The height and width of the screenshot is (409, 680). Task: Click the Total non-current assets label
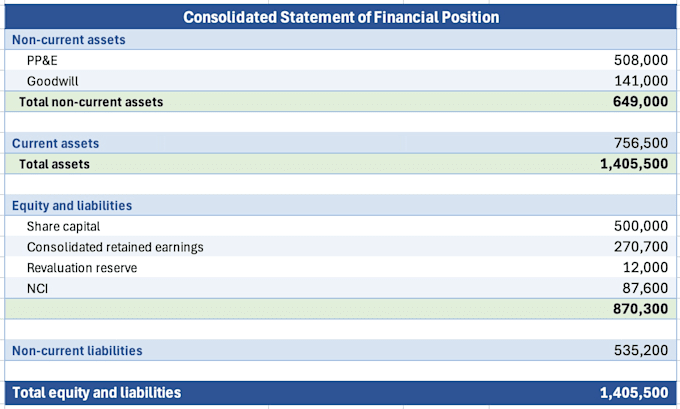(x=91, y=102)
